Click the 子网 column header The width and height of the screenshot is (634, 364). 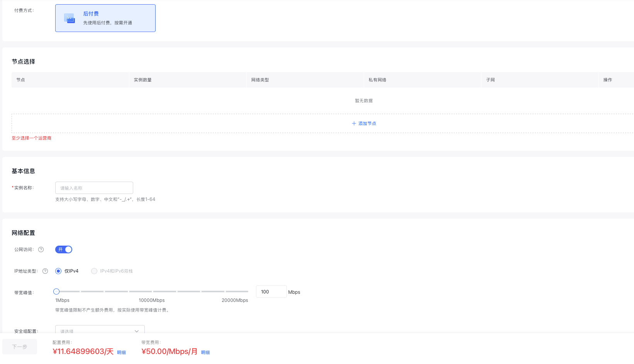point(490,80)
